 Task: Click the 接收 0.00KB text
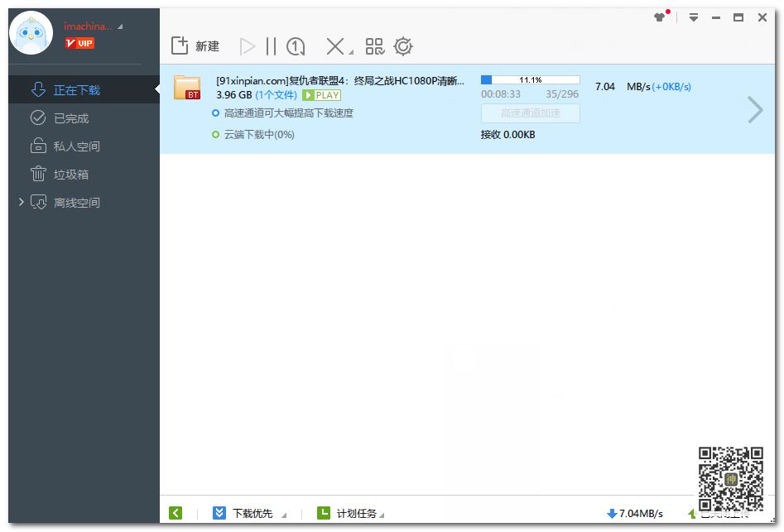pos(508,134)
